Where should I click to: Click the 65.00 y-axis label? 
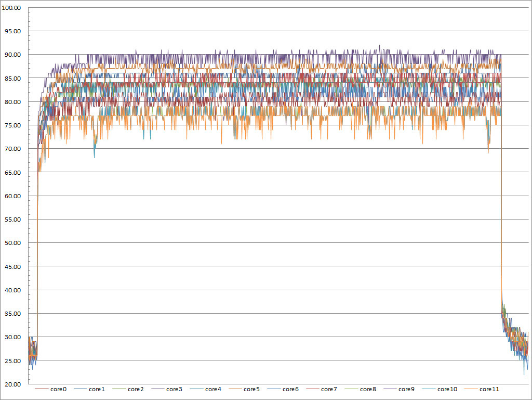(x=12, y=173)
